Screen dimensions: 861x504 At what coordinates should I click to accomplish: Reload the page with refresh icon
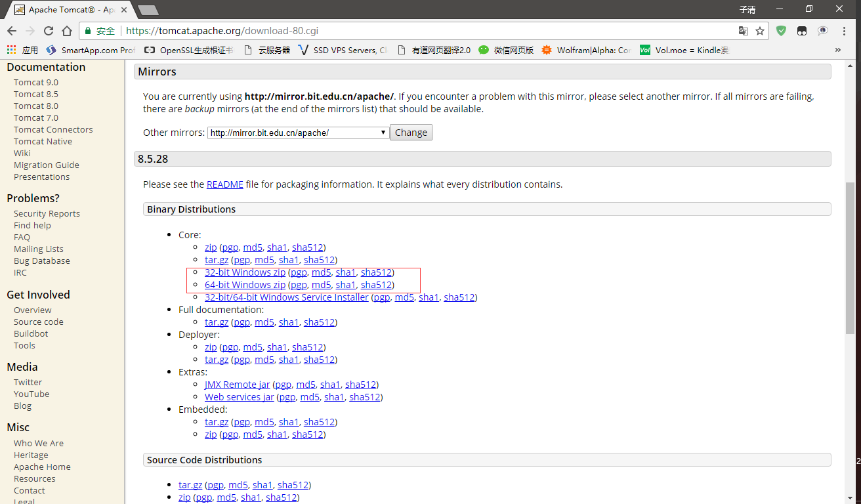pyautogui.click(x=49, y=31)
